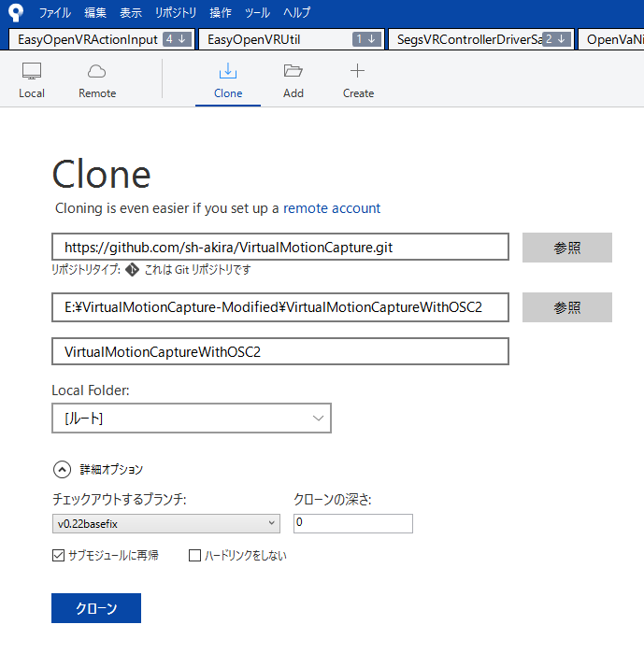
Task: Open the ファイル menu
Action: click(x=55, y=12)
